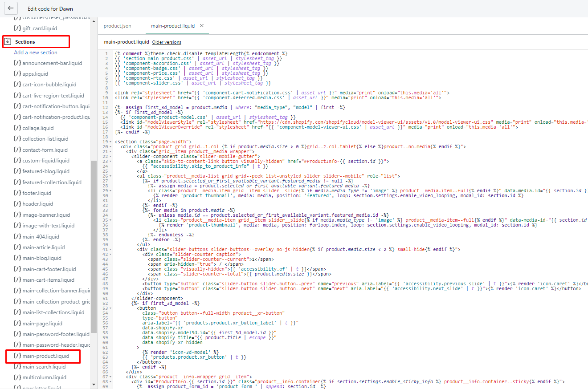Click the file icon beside footer.liquid
The width and height of the screenshot is (588, 389).
point(17,193)
